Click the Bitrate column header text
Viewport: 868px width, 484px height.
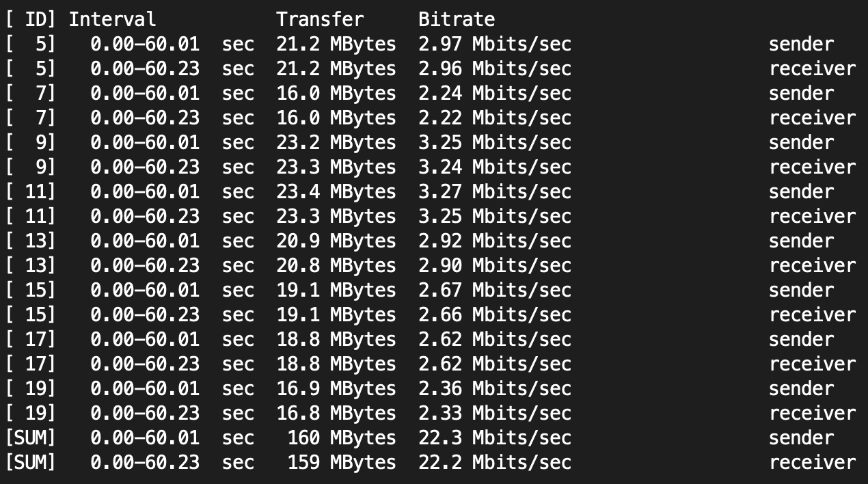[x=457, y=19]
